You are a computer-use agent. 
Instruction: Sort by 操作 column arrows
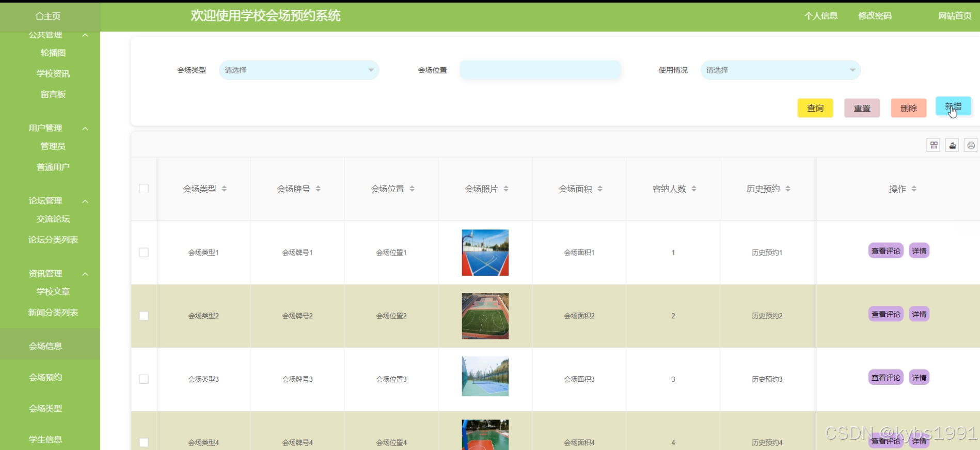click(x=914, y=189)
